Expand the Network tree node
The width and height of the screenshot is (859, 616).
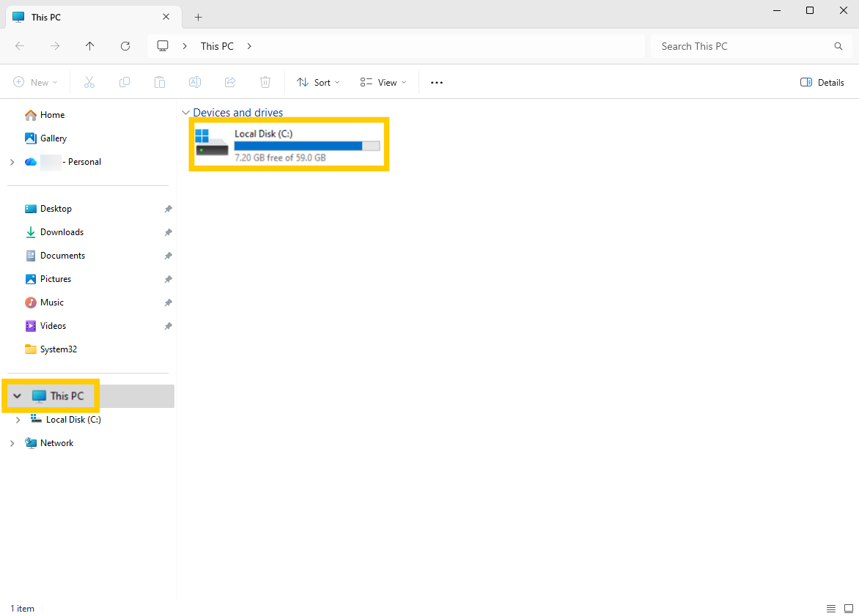pyautogui.click(x=12, y=443)
